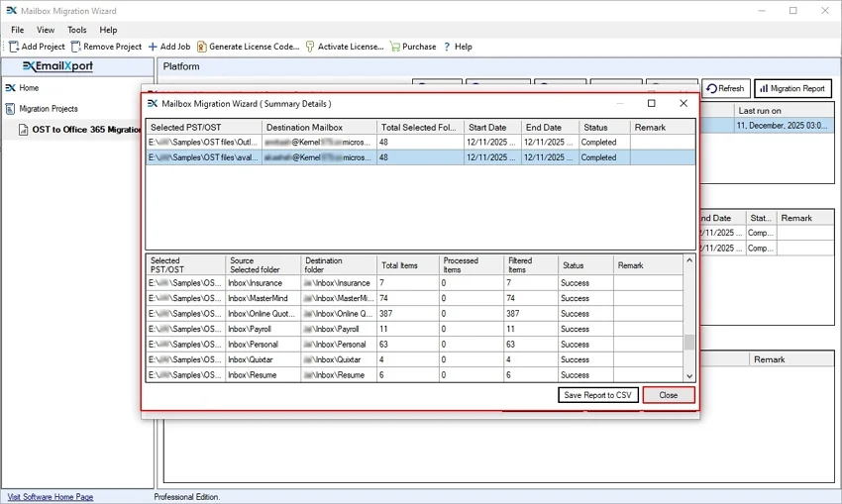Screen dimensions: 842x504
Task: Click the Total Selected Fol... column header
Action: tap(420, 127)
